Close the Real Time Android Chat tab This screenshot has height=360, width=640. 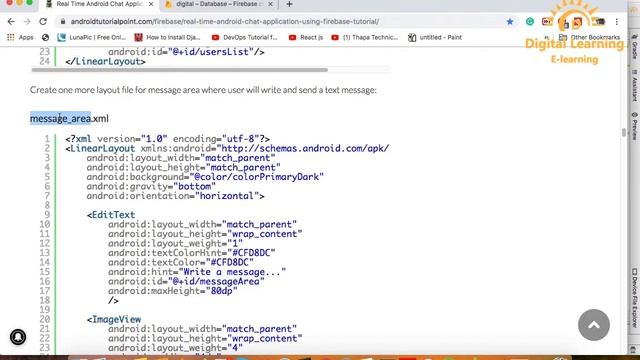point(151,4)
